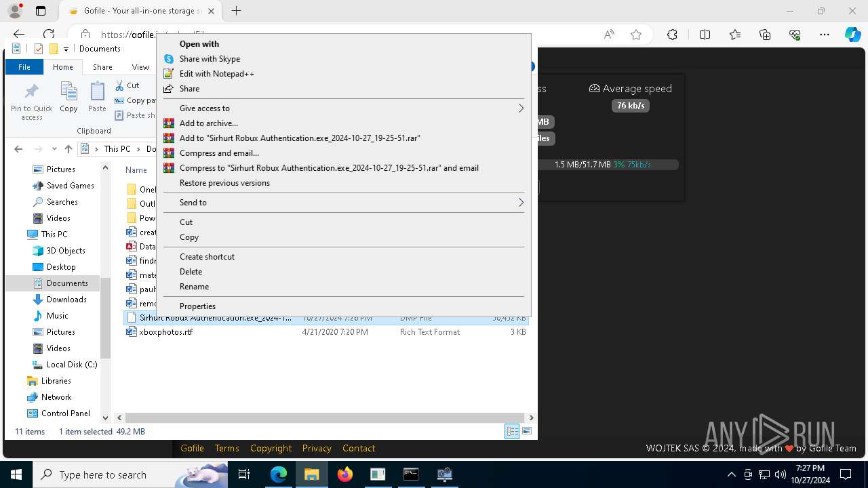Image resolution: width=868 pixels, height=488 pixels.
Task: Reload the Gofile page in Edge
Action: coord(49,35)
